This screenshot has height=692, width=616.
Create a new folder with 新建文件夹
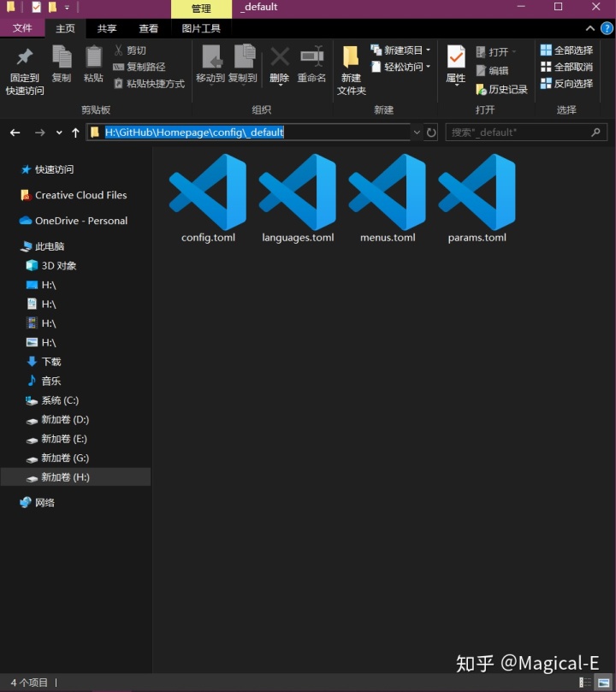pos(352,71)
